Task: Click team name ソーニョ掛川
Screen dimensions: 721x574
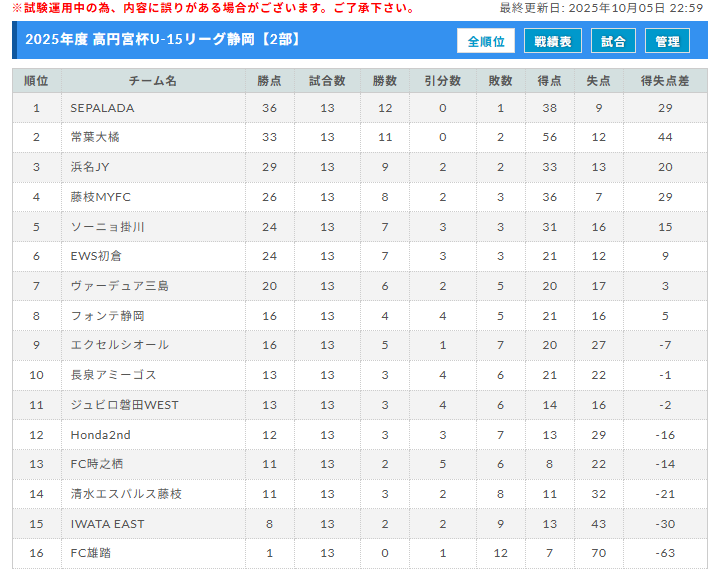Action: [x=107, y=227]
